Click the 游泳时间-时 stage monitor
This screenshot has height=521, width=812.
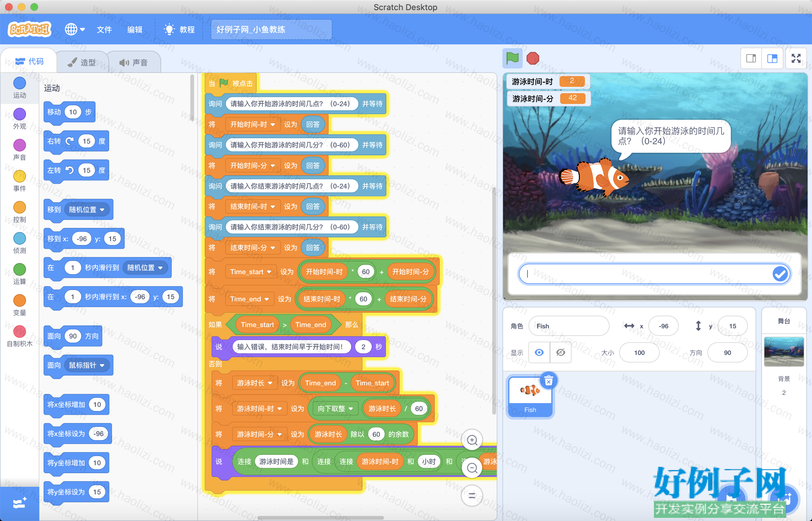(548, 81)
